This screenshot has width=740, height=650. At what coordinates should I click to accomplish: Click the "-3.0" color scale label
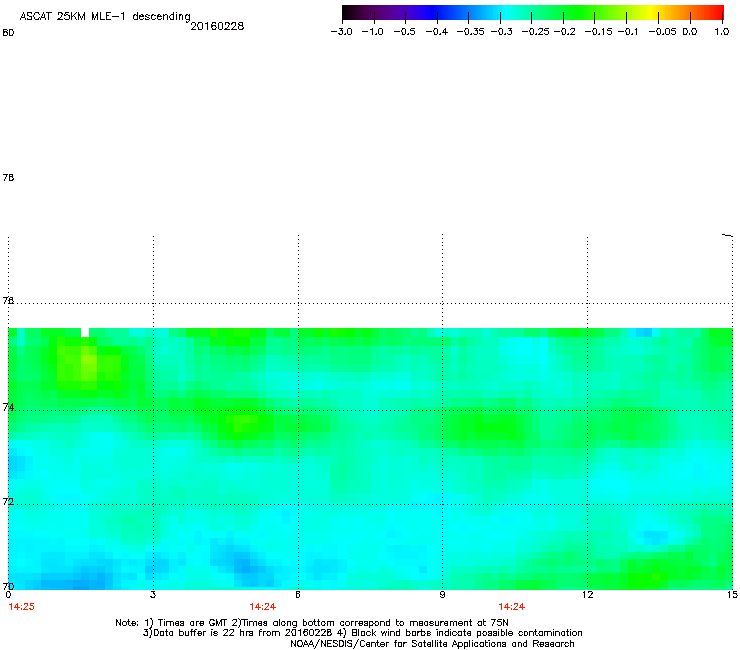pyautogui.click(x=342, y=32)
